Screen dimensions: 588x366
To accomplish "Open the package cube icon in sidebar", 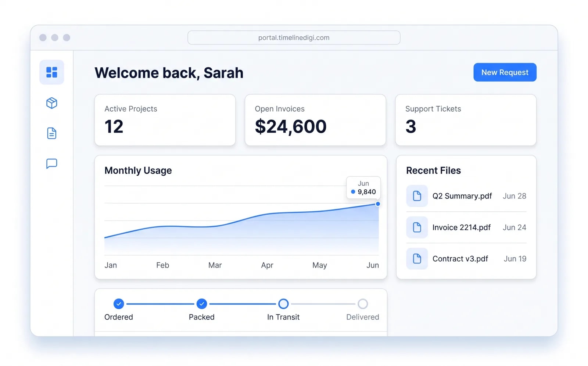I will tap(51, 103).
